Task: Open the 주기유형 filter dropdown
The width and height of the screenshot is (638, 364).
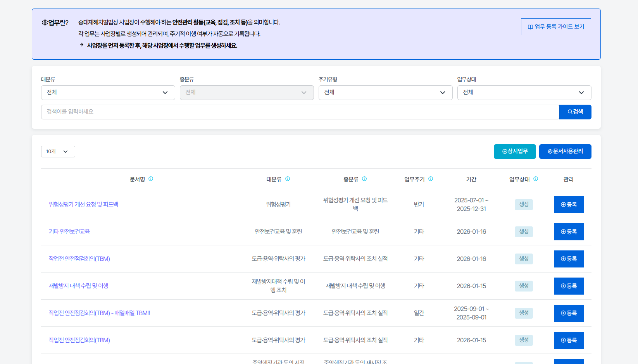Action: coord(385,93)
